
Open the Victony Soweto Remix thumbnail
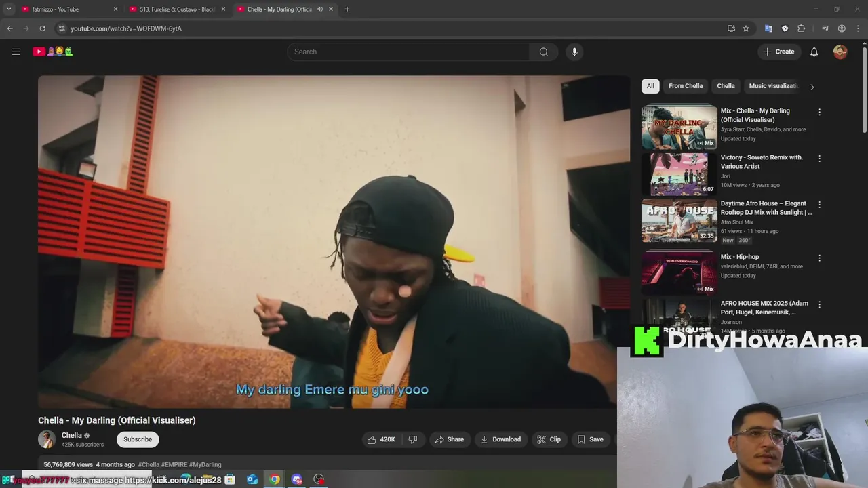(679, 174)
